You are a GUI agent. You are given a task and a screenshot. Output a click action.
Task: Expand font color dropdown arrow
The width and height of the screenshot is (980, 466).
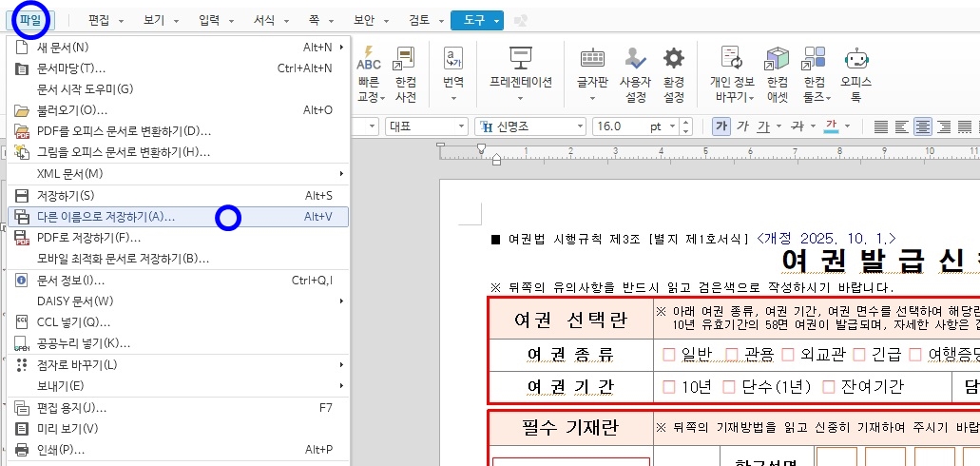[x=848, y=127]
